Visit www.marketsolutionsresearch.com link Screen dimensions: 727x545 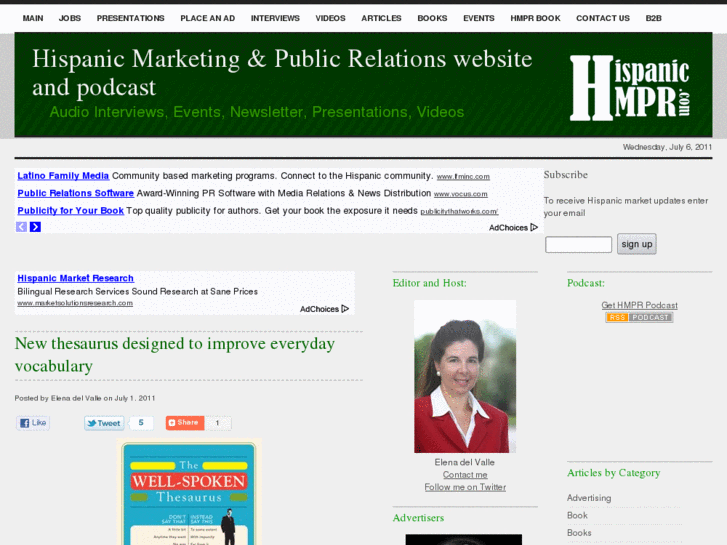75,303
